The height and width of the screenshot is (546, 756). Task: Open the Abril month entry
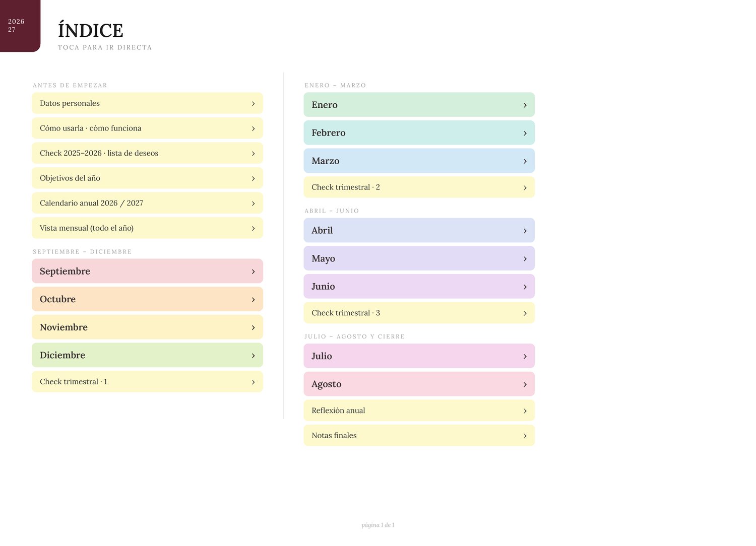click(x=419, y=230)
